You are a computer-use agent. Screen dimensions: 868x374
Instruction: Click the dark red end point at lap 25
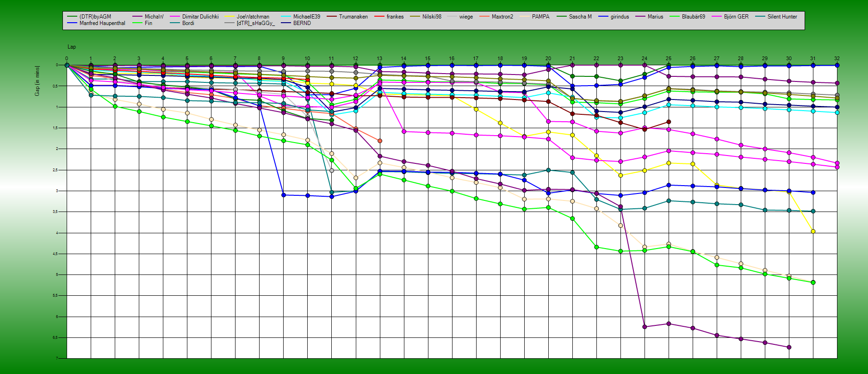click(669, 122)
